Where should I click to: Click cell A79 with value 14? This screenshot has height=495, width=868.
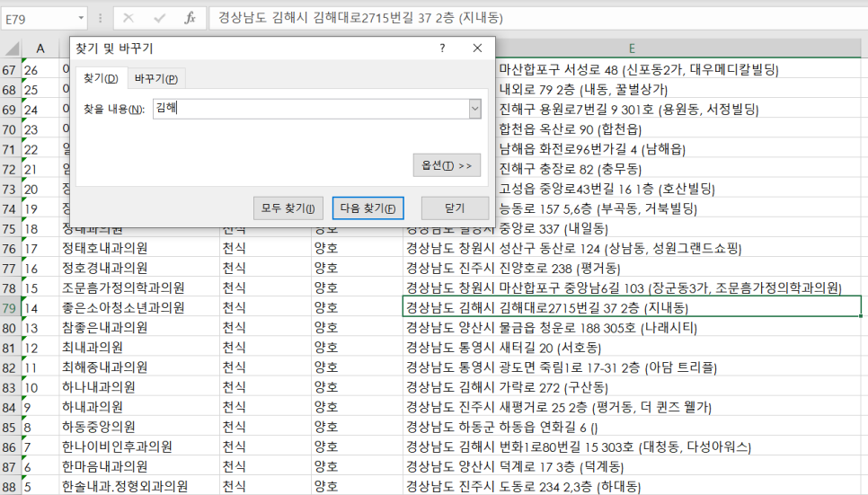(40, 308)
